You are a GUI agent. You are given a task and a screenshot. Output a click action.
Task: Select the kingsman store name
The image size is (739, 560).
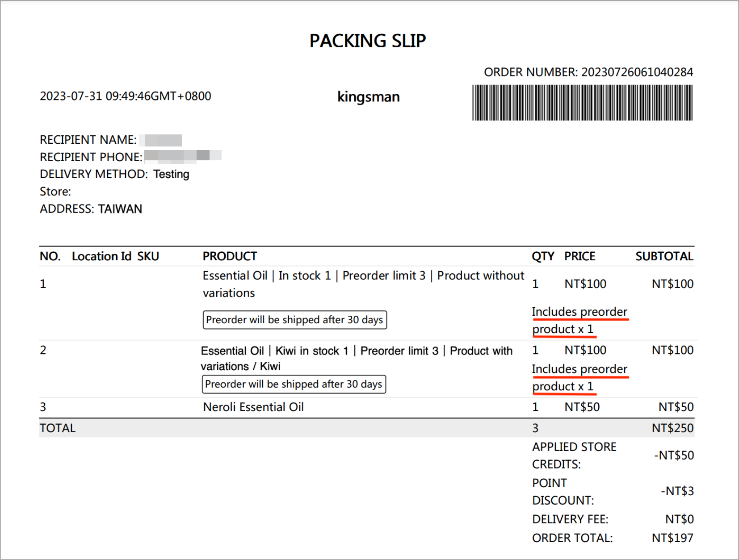(x=369, y=96)
